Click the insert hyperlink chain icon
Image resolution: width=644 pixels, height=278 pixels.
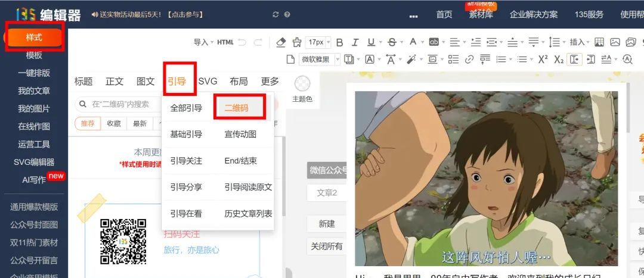[469, 60]
